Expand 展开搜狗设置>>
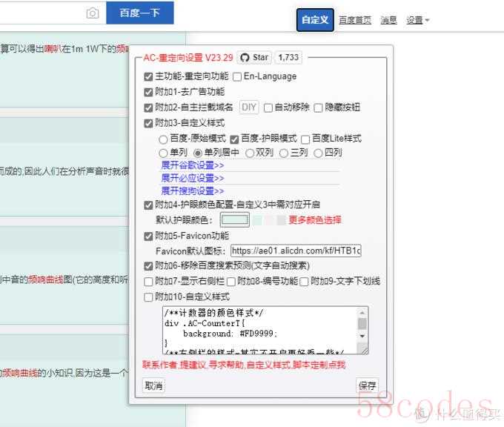The image size is (504, 427). (193, 191)
